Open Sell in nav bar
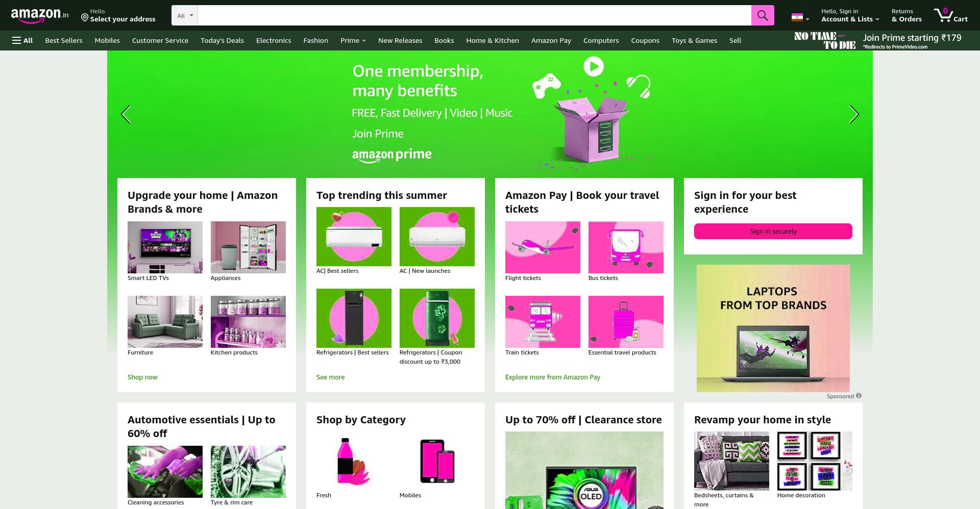This screenshot has height=509, width=980. point(735,40)
